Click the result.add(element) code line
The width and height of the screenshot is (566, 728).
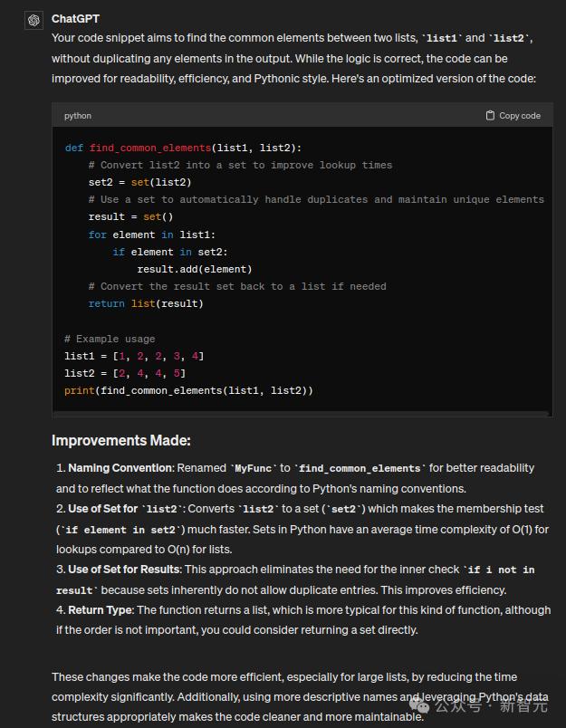tap(194, 269)
